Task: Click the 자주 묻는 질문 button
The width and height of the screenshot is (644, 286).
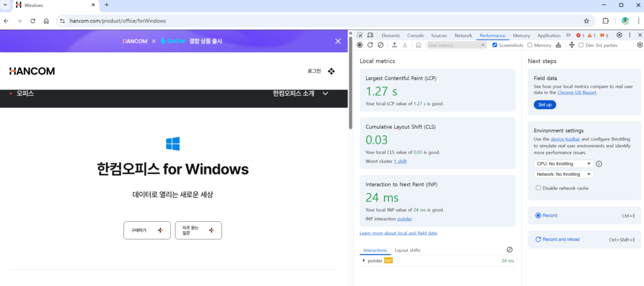Action: click(x=198, y=231)
